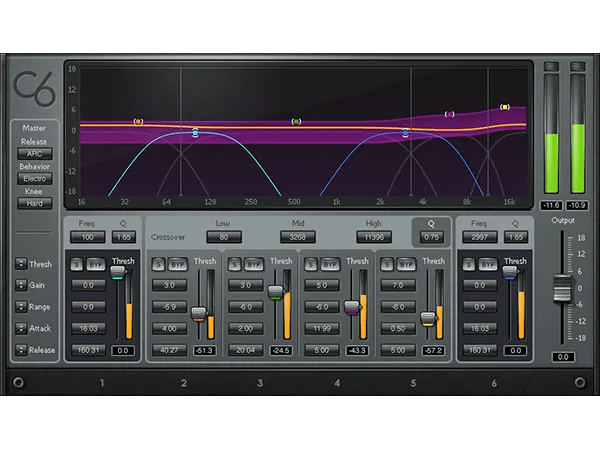This screenshot has width=600, height=450.
Task: Click the master Thresh stepper arrows
Action: [21, 264]
